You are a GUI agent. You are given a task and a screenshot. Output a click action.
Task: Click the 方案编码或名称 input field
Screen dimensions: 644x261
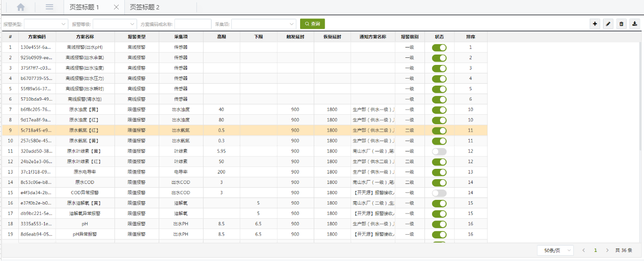[x=193, y=24]
